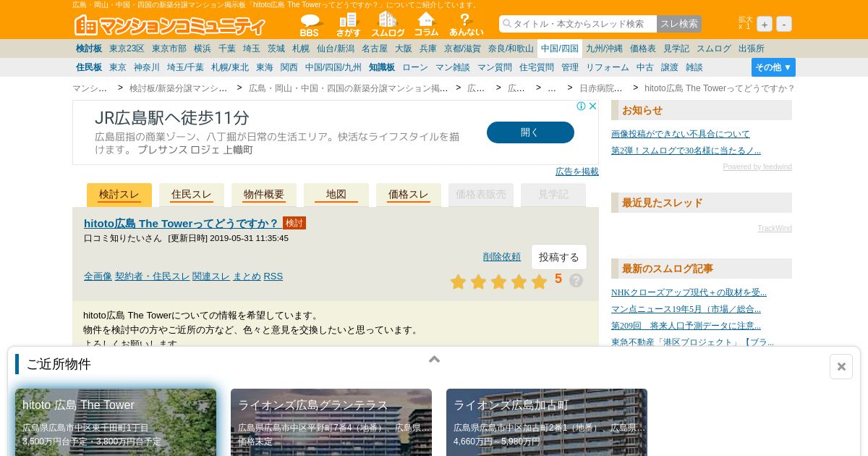Viewport: 868px width, 456px height.
Task: Switch to the 検討スレ tab
Action: 119,195
